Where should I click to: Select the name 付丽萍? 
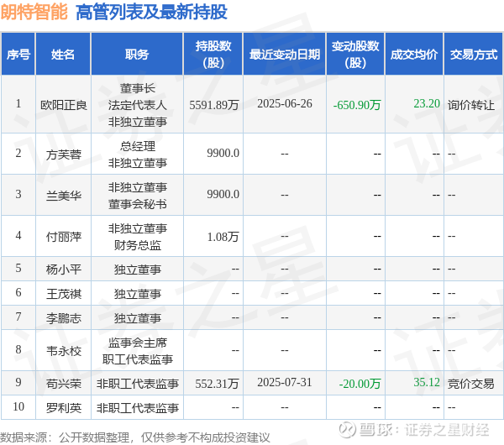(64, 237)
